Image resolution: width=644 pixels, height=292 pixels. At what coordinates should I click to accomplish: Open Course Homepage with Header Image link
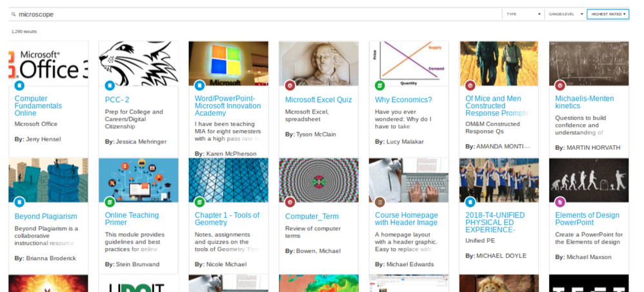tap(406, 219)
